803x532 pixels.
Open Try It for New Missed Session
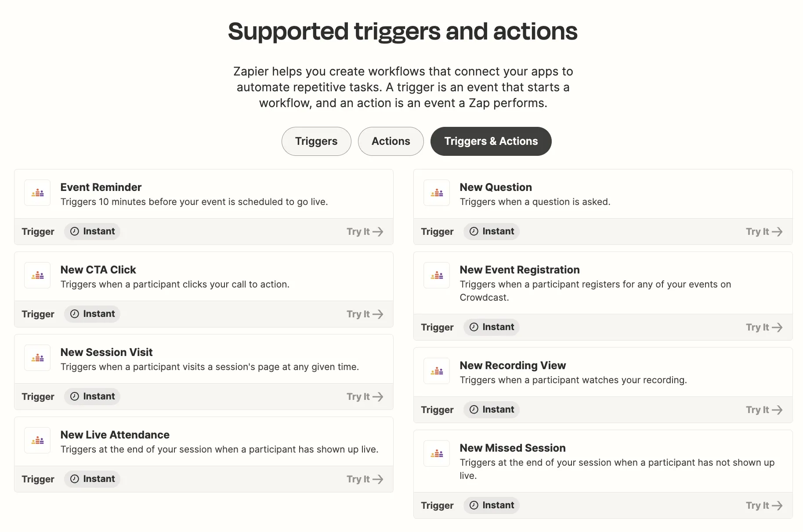pyautogui.click(x=763, y=505)
